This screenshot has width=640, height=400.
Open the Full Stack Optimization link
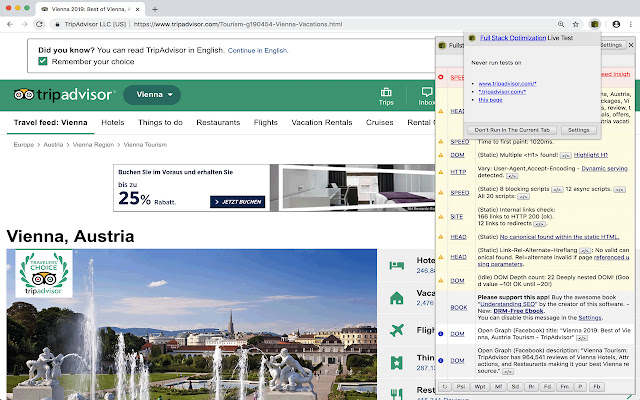513,38
